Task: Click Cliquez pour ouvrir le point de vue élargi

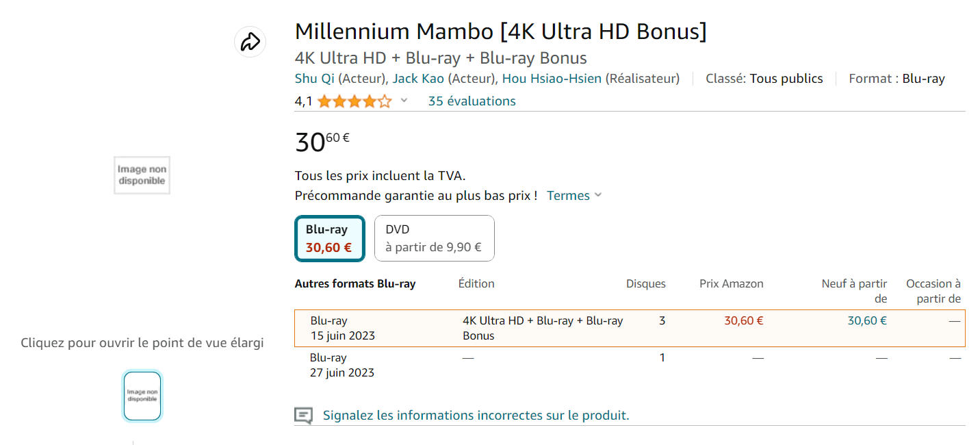Action: tap(142, 343)
